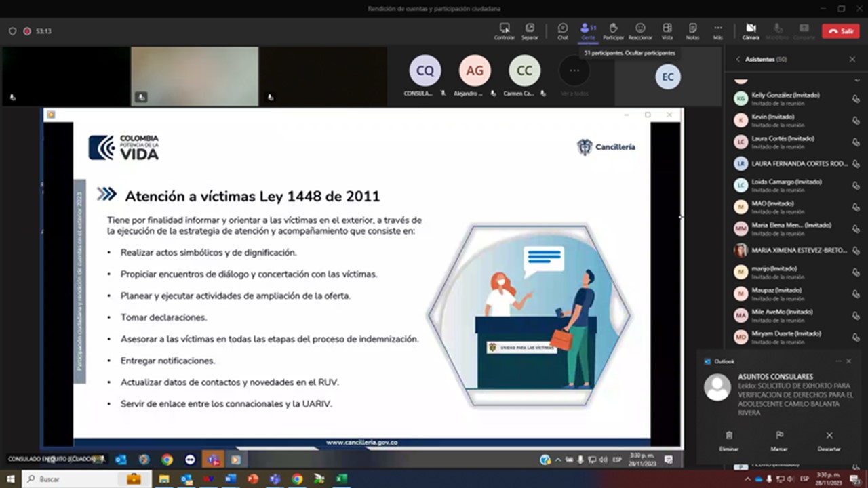This screenshot has width=868, height=488.
Task: Open Outlook notification options (three dots)
Action: (838, 361)
